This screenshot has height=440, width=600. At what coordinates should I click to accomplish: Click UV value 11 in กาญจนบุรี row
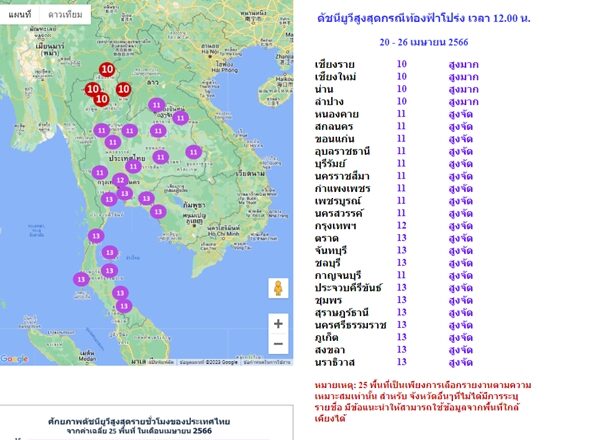click(x=401, y=275)
